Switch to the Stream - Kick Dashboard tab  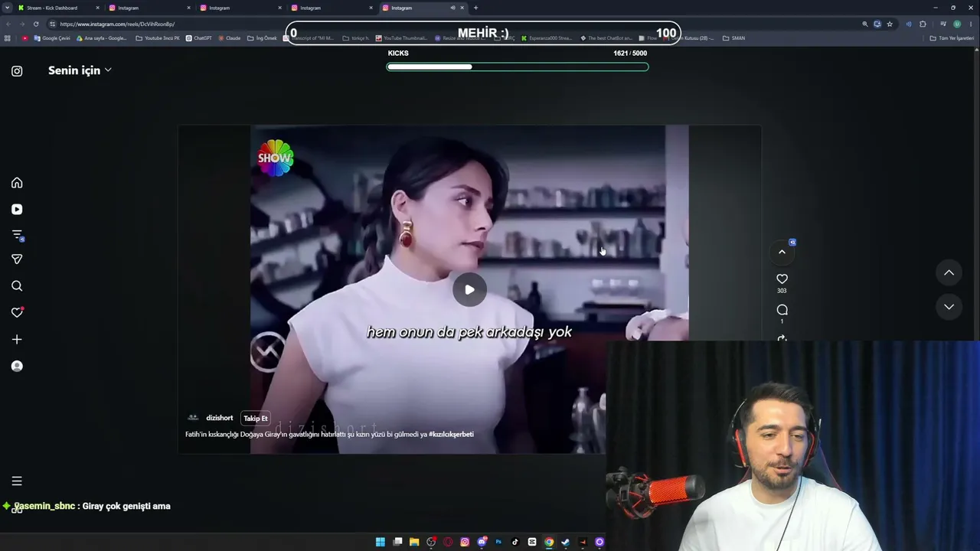tap(58, 8)
